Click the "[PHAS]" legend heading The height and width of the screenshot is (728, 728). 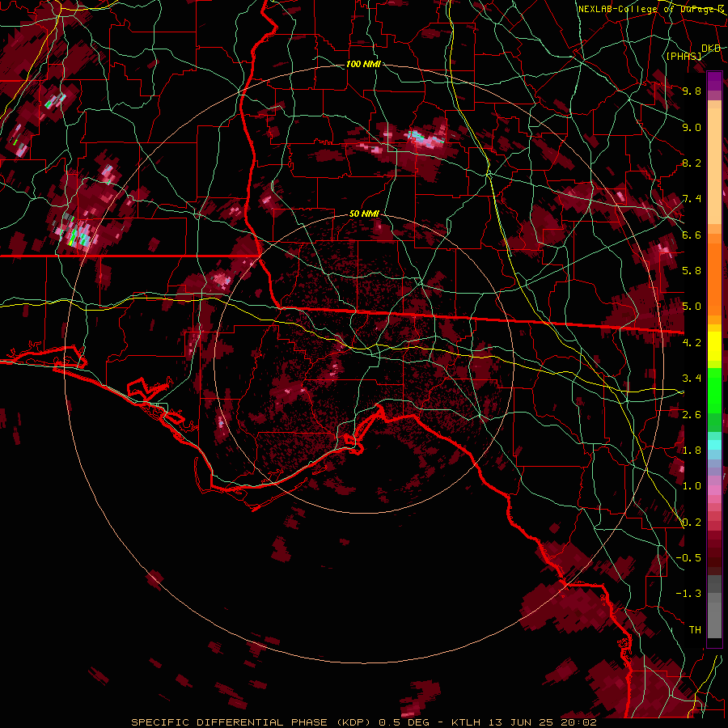684,56
